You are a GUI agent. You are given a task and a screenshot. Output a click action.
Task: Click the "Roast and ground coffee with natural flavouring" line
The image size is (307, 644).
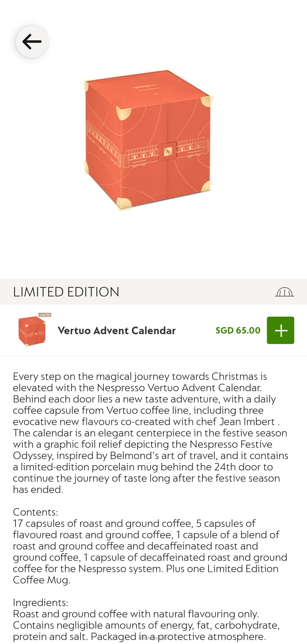click(136, 614)
